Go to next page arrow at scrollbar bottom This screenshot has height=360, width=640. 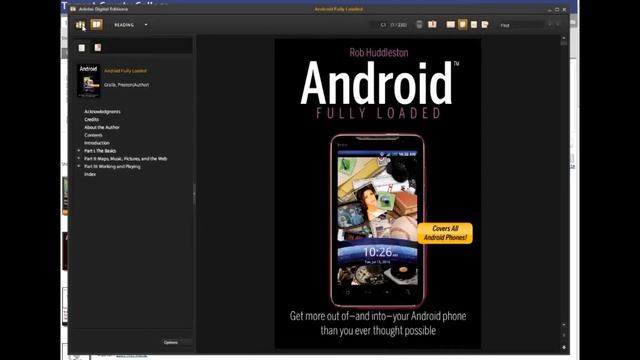tap(564, 347)
